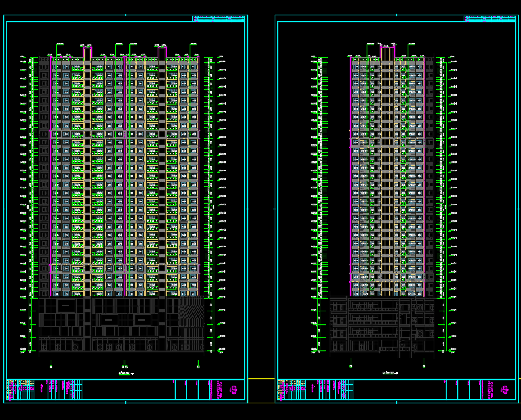The height and width of the screenshot is (420, 521).
Task: Select the yellow rectangle between the two sheets
Action: point(261,391)
